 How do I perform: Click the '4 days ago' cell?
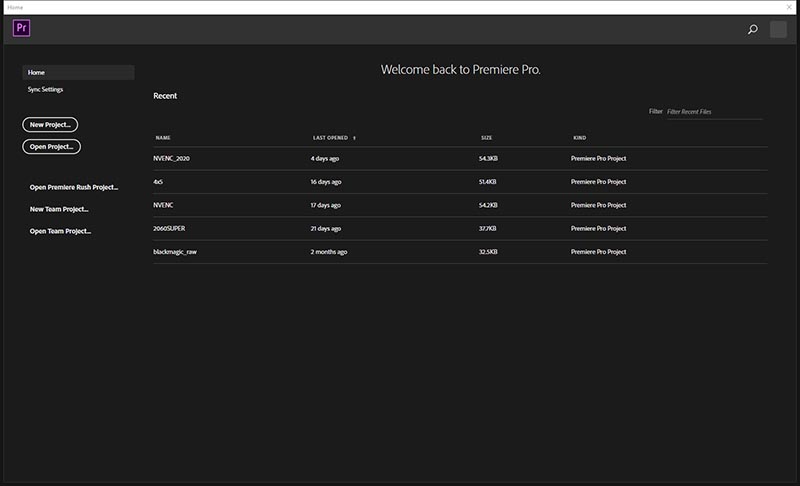[x=324, y=159]
